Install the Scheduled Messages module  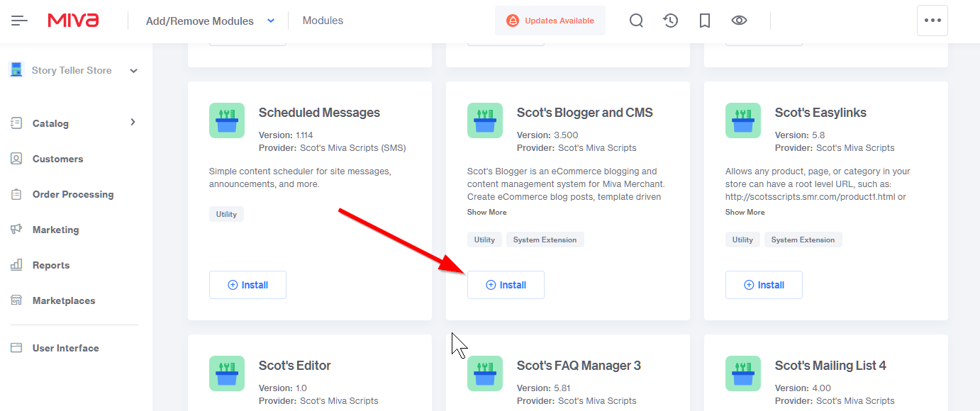point(247,285)
